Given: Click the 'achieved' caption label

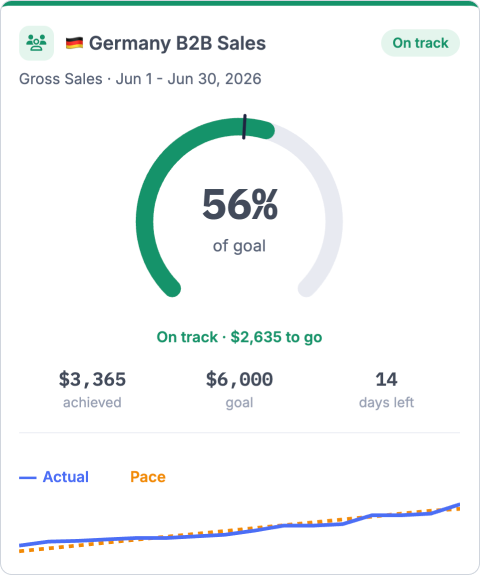Looking at the screenshot, I should (x=92, y=403).
